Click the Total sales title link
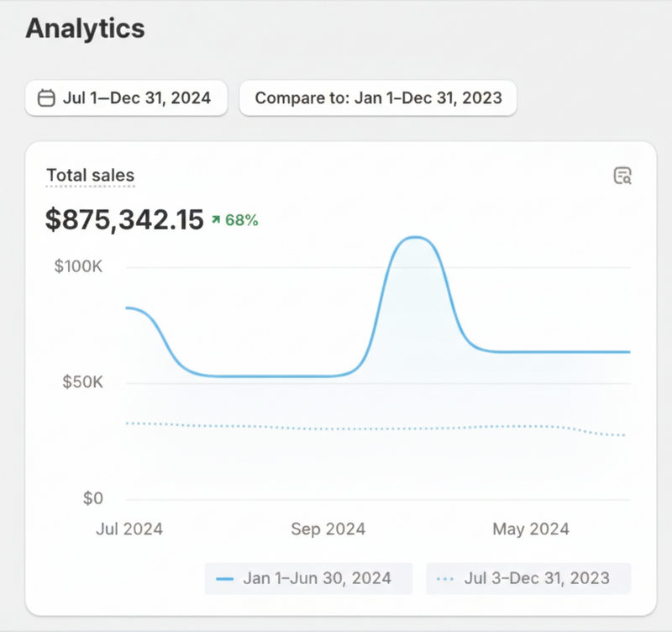Viewport: 672px width, 632px height. coord(90,176)
